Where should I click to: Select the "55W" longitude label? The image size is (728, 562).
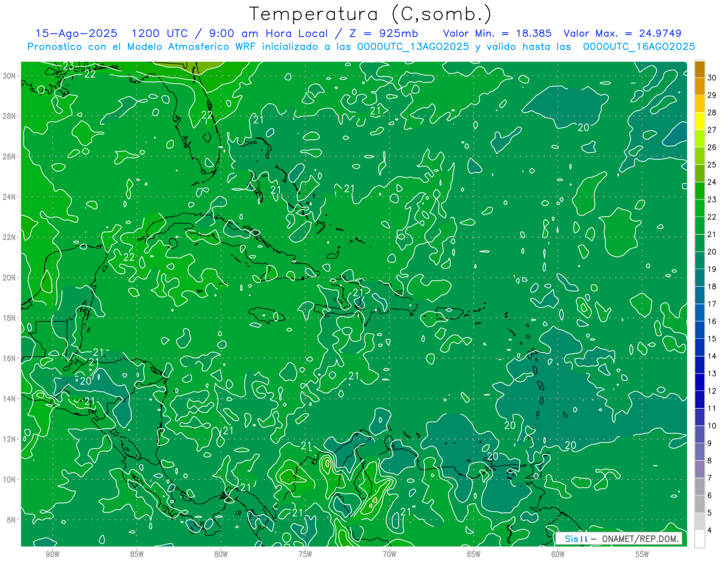click(642, 555)
